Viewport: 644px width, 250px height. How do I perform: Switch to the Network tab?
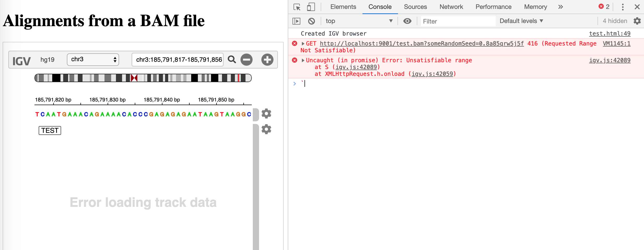[x=451, y=7]
